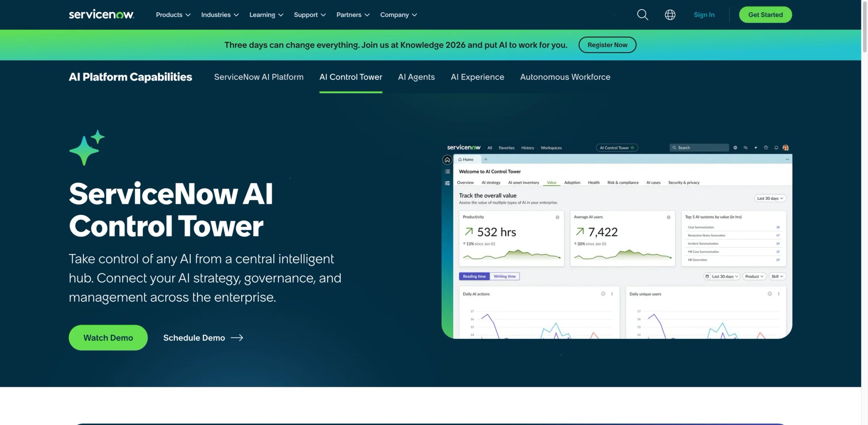Click the favorite star on AI Control Tower pill
The height and width of the screenshot is (425, 868).
(x=632, y=148)
